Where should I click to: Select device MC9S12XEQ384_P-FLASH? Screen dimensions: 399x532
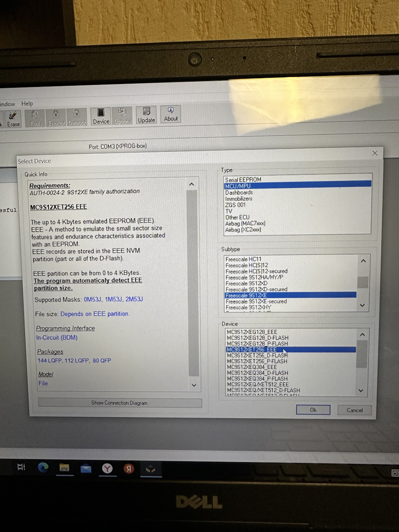pyautogui.click(x=291, y=379)
